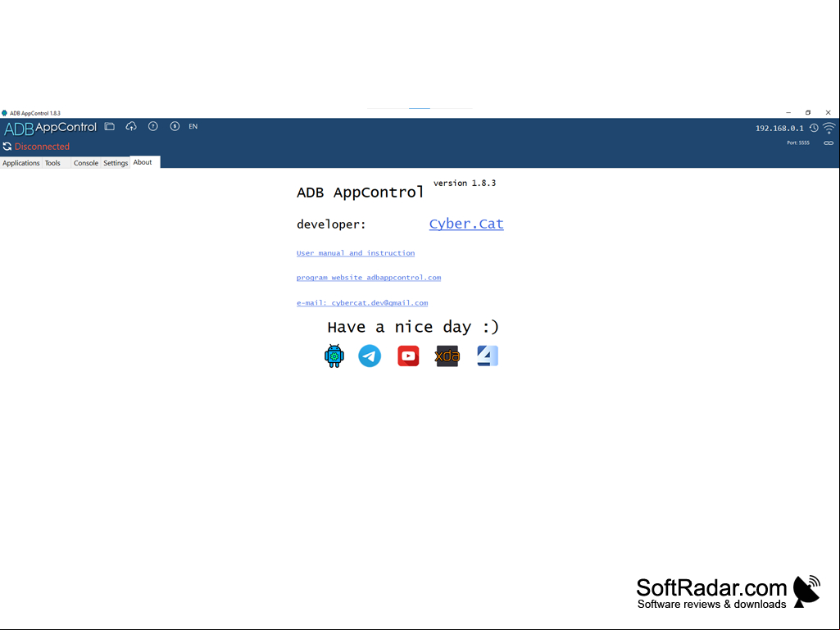Open the folder icon in header
Screen dimensions: 840x630
coord(110,126)
